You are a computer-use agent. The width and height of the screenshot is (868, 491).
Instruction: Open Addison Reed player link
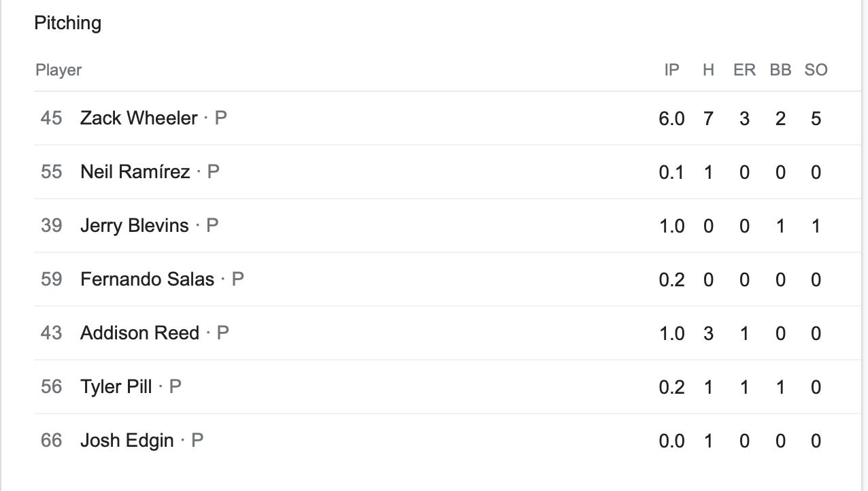[139, 333]
